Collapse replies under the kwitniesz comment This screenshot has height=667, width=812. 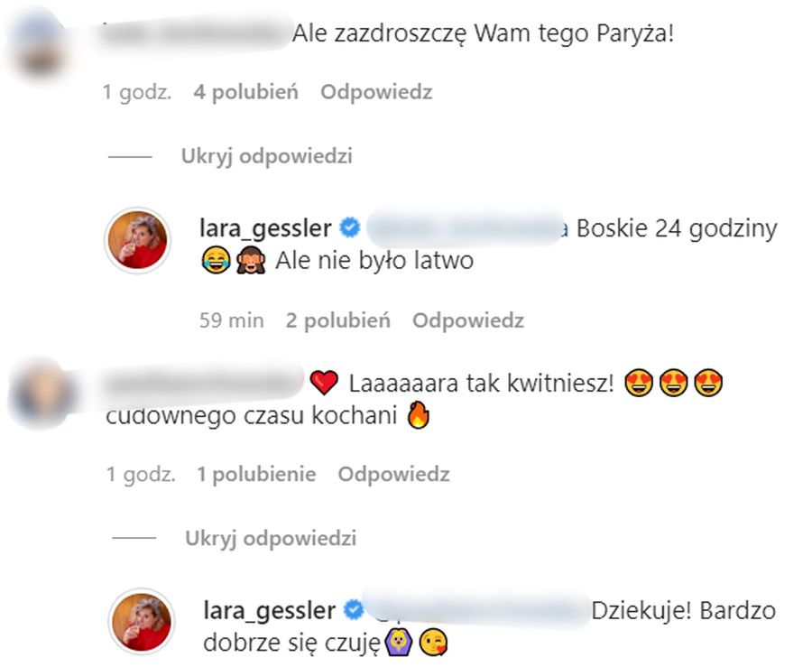point(271,538)
